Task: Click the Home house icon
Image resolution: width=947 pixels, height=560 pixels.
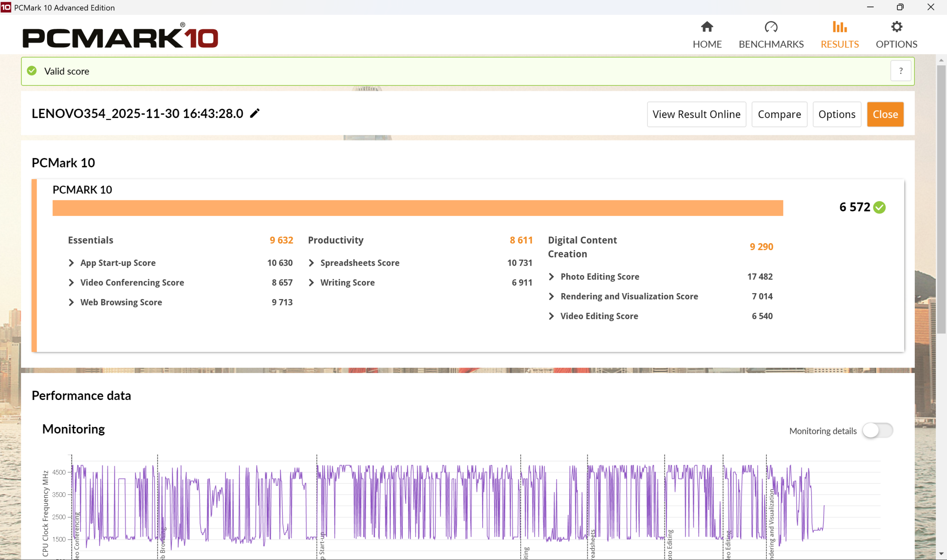Action: 707,27
